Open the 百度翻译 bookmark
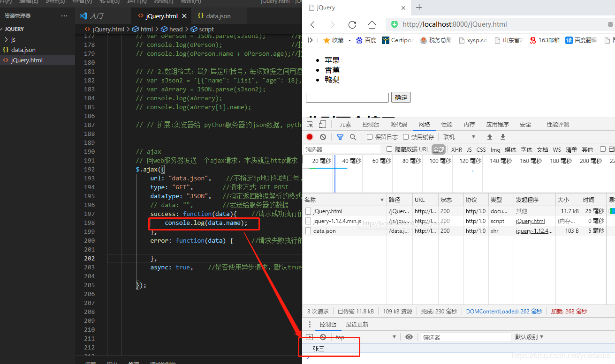Viewport: 615px width, 364px height. coord(581,40)
